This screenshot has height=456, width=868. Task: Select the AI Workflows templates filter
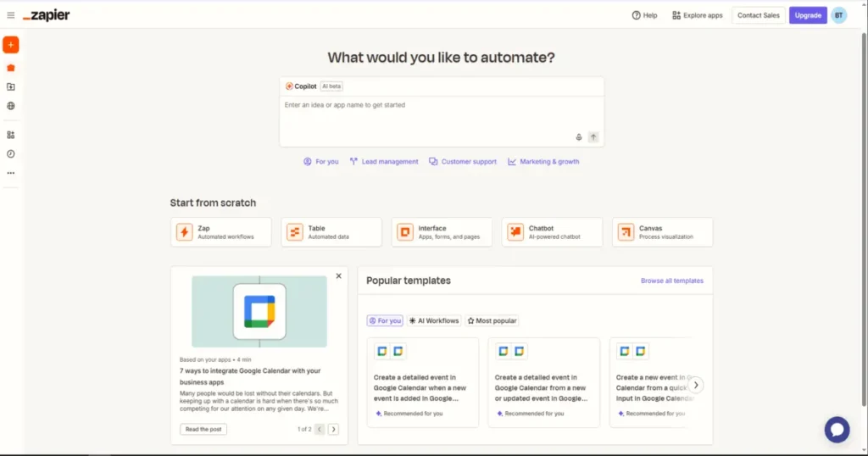click(x=434, y=320)
